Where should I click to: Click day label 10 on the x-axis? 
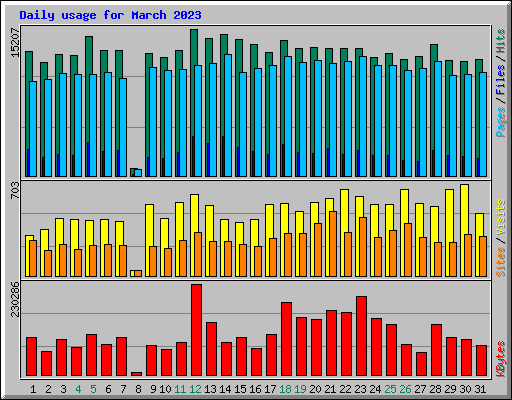point(165,389)
